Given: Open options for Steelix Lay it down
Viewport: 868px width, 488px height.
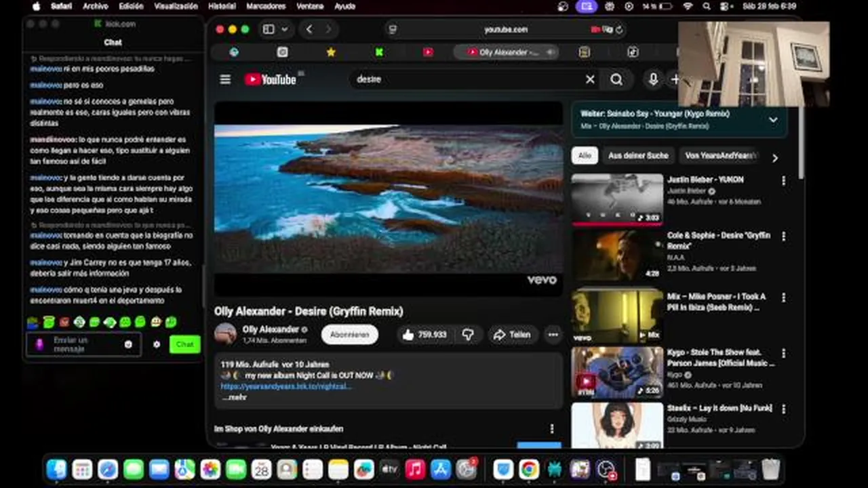Looking at the screenshot, I should pos(783,409).
